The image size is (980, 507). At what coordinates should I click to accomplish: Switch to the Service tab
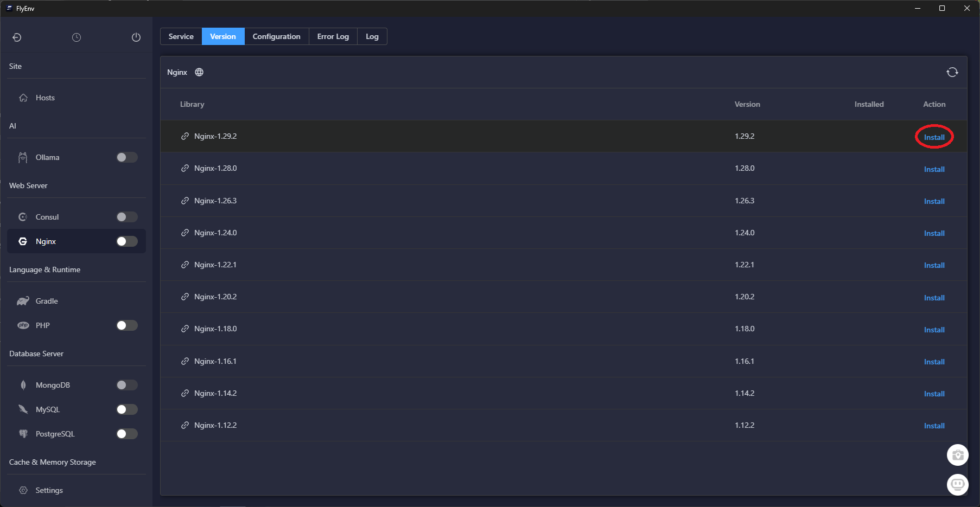pos(181,36)
